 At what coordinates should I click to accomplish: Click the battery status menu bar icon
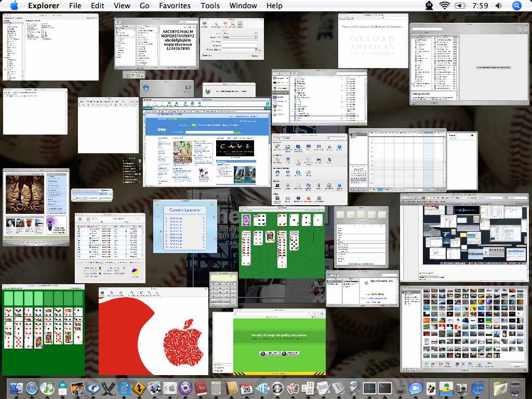461,6
